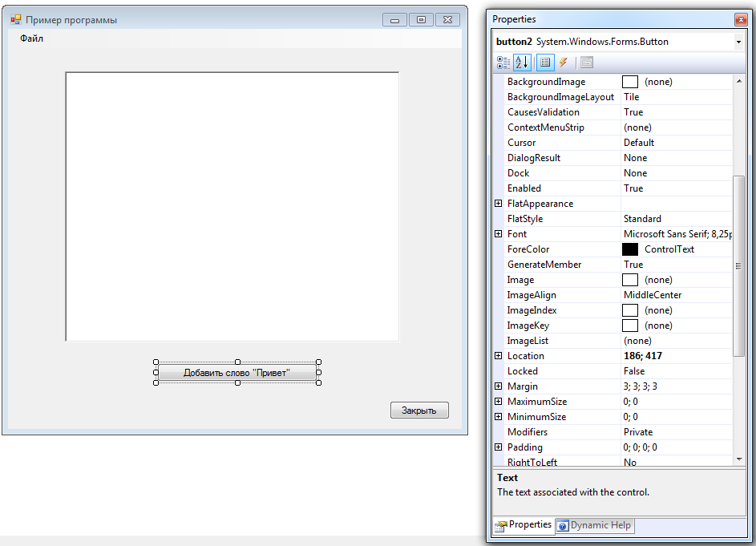Select the GenerateMember value True
The width and height of the screenshot is (756, 546).
[x=633, y=265]
